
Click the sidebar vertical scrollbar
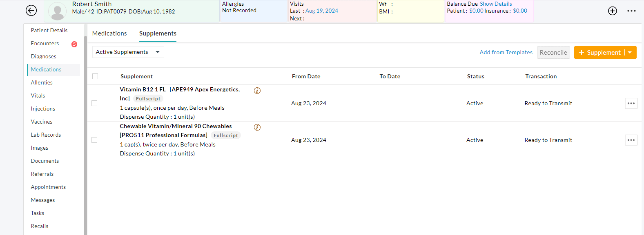85,131
